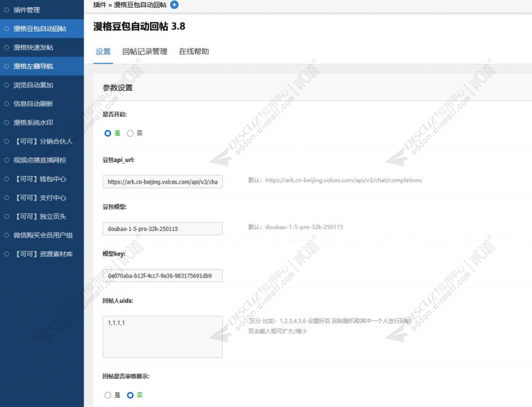Select 是 radio for 回帖是否审核展示

coord(108,395)
